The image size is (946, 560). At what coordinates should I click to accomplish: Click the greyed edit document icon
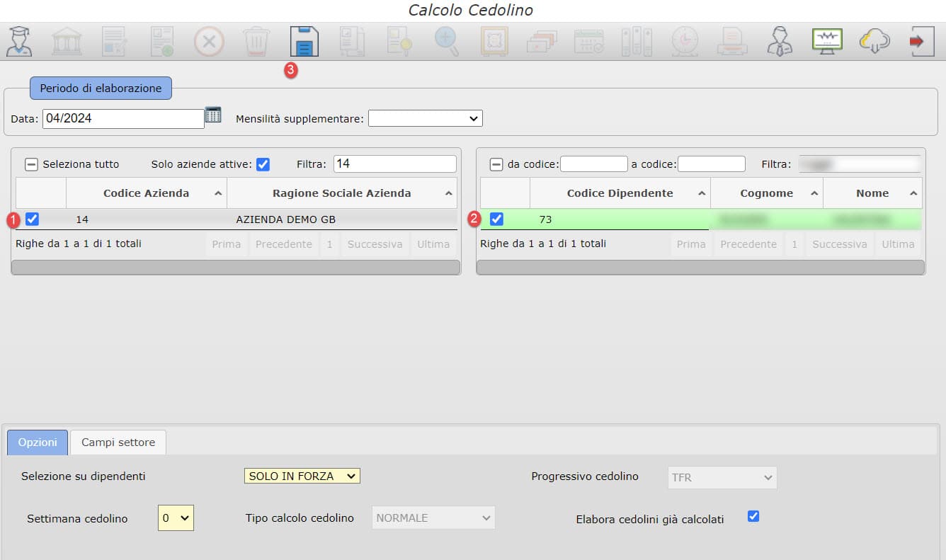[114, 41]
